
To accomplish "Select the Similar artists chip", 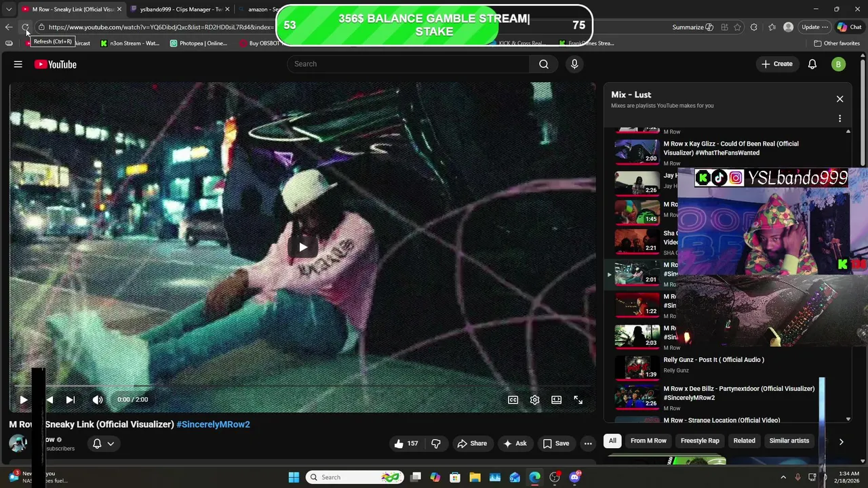I will click(789, 441).
